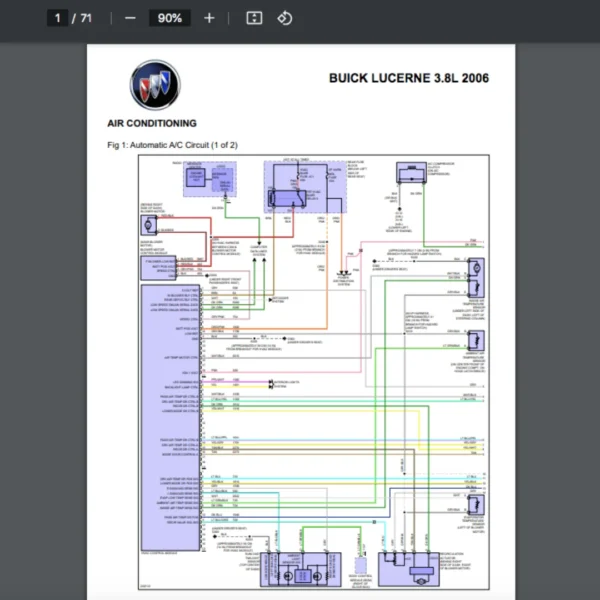Click the AIR CONDITIONING heading

click(151, 124)
